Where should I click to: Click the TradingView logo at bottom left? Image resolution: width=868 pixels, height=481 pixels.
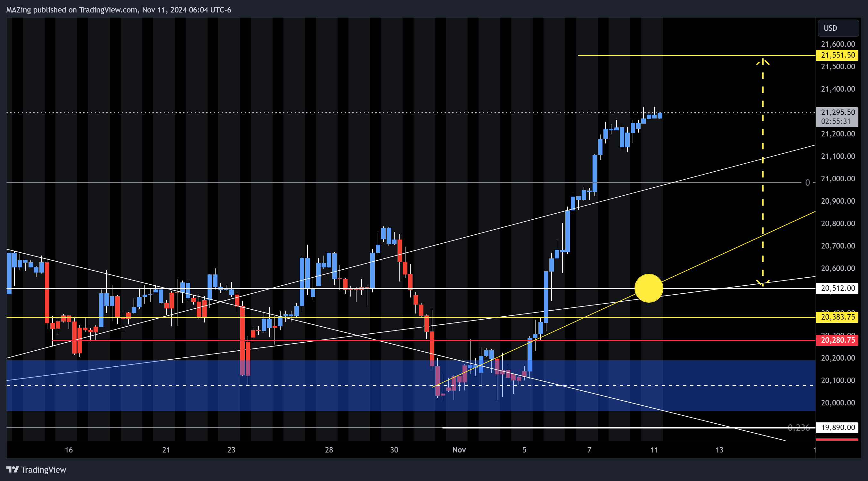[37, 469]
